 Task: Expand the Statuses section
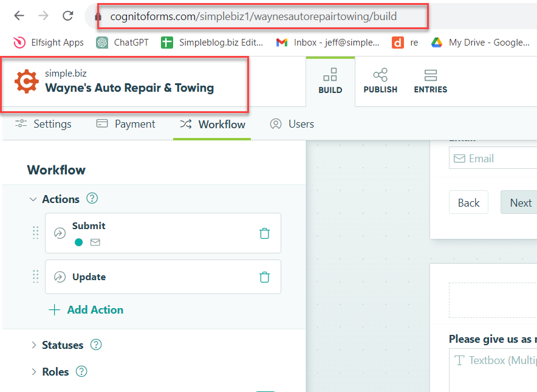click(x=33, y=345)
